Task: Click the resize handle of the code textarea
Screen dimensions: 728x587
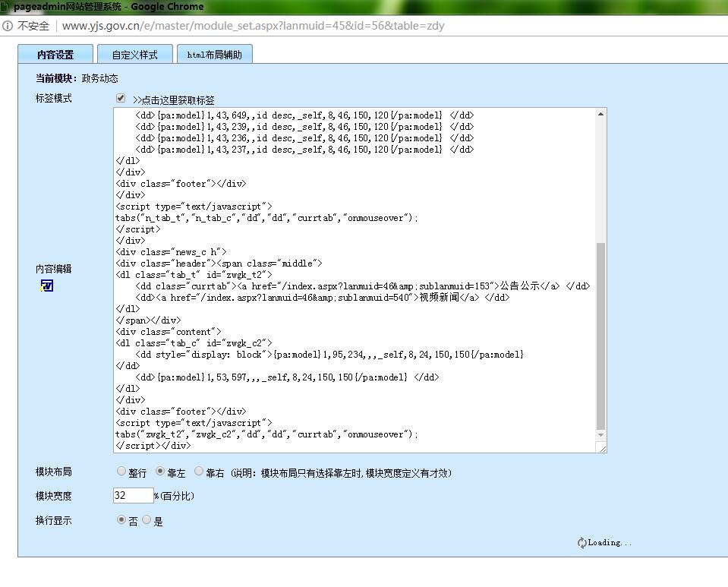Action: pyautogui.click(x=602, y=448)
